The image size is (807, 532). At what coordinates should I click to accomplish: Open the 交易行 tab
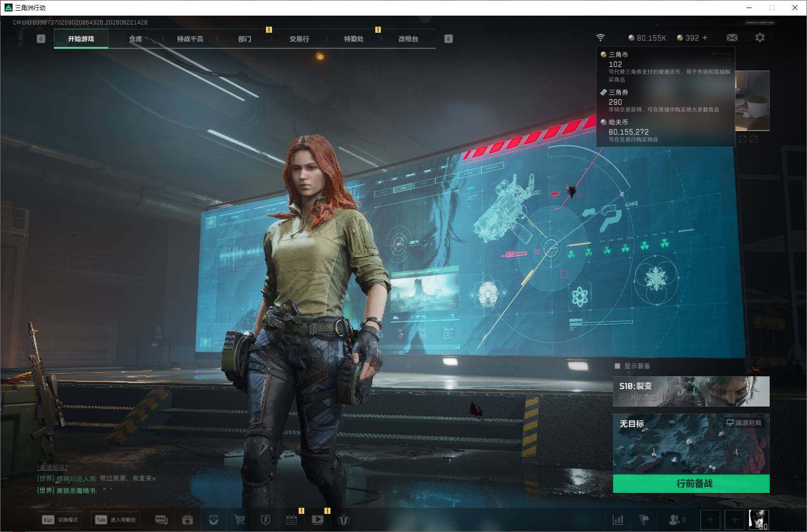[299, 39]
